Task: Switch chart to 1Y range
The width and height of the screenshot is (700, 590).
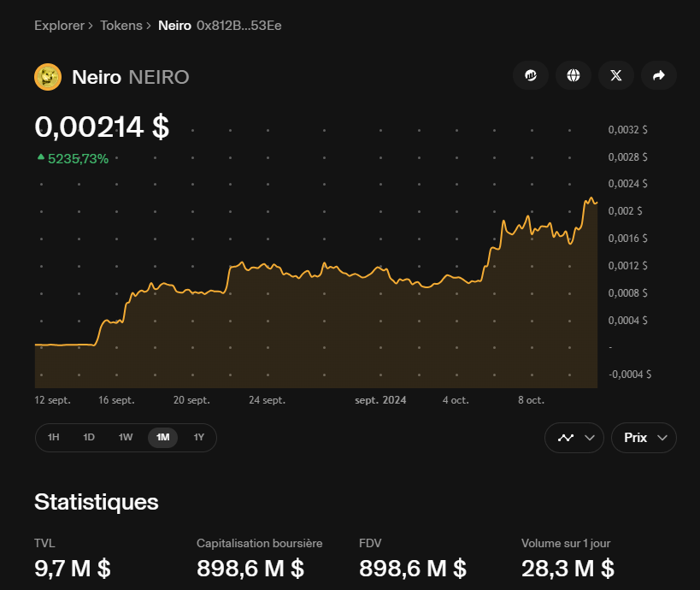Action: tap(199, 438)
